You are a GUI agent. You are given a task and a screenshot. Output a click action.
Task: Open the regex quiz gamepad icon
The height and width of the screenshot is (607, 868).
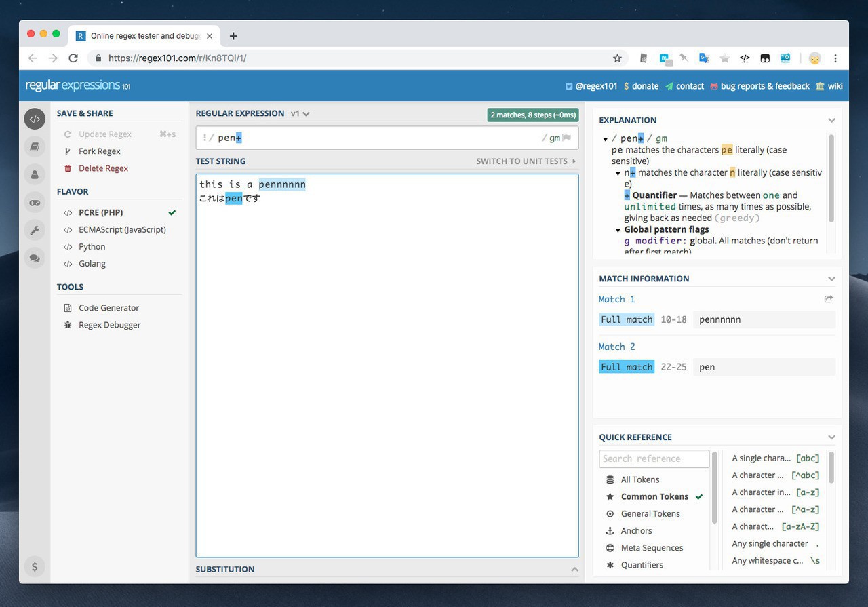(x=35, y=202)
